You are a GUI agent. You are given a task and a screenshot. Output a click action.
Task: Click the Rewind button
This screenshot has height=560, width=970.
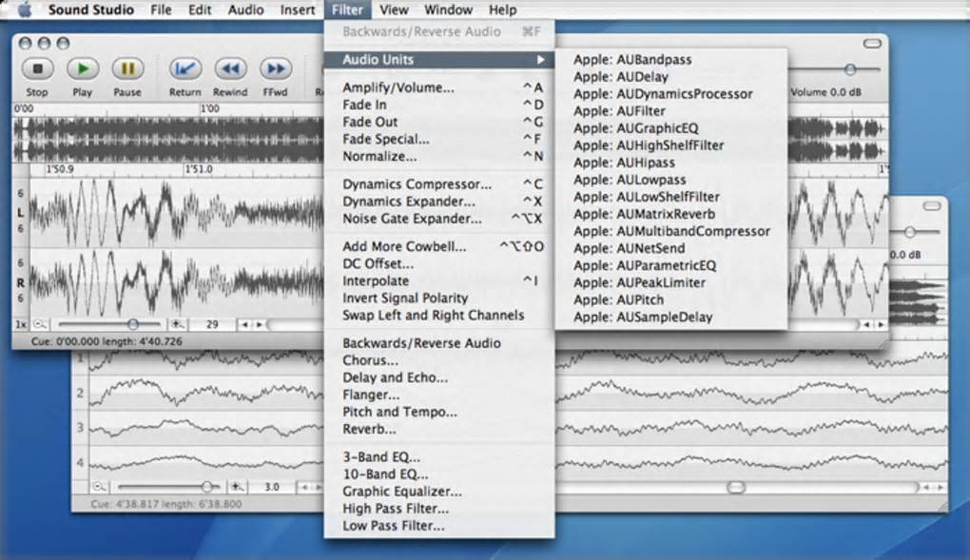click(230, 68)
